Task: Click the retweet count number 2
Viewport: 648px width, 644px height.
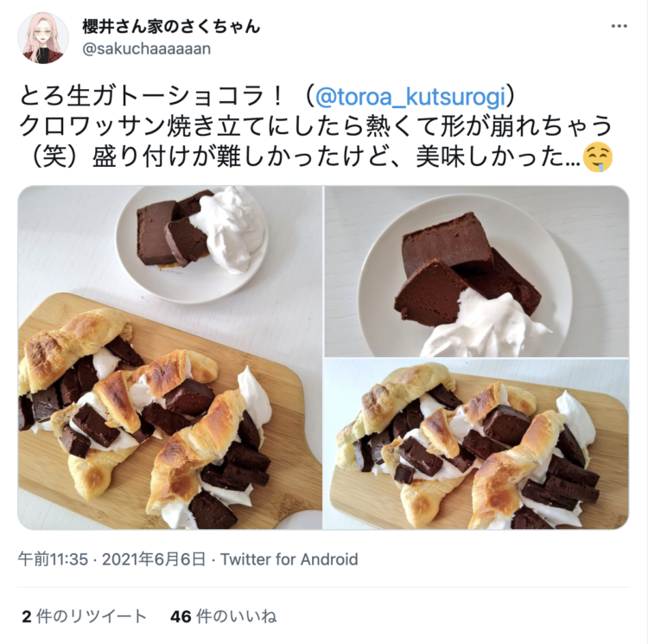Action: tap(27, 616)
